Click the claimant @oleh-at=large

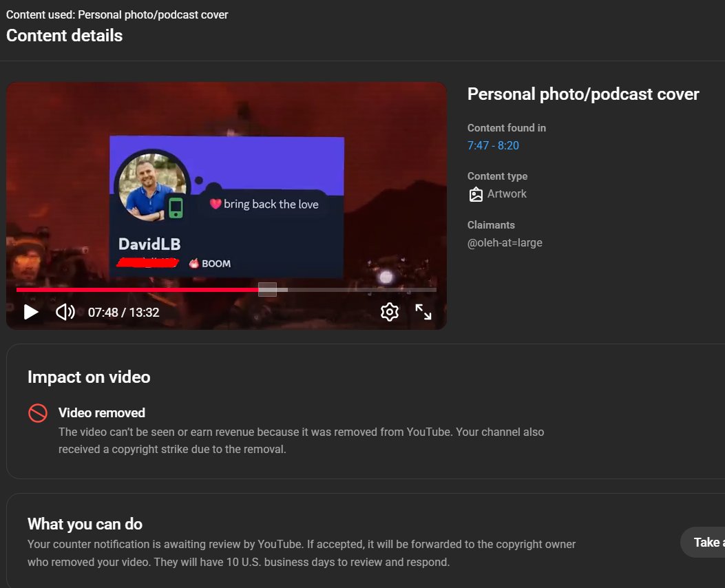click(x=505, y=242)
